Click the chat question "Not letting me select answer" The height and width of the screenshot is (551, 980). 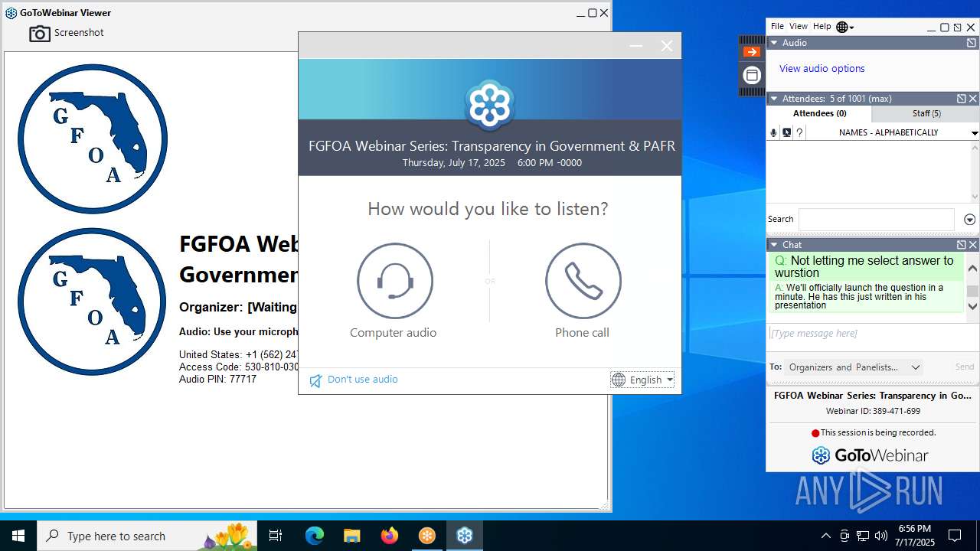864,267
